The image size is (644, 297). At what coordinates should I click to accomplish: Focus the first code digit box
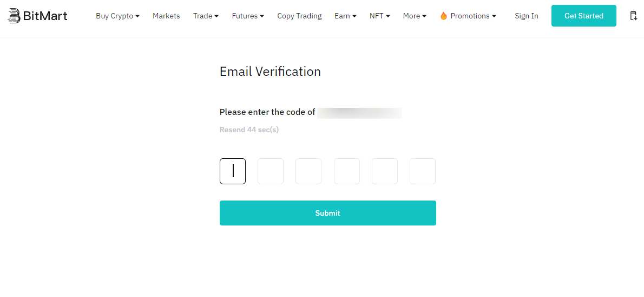(233, 171)
